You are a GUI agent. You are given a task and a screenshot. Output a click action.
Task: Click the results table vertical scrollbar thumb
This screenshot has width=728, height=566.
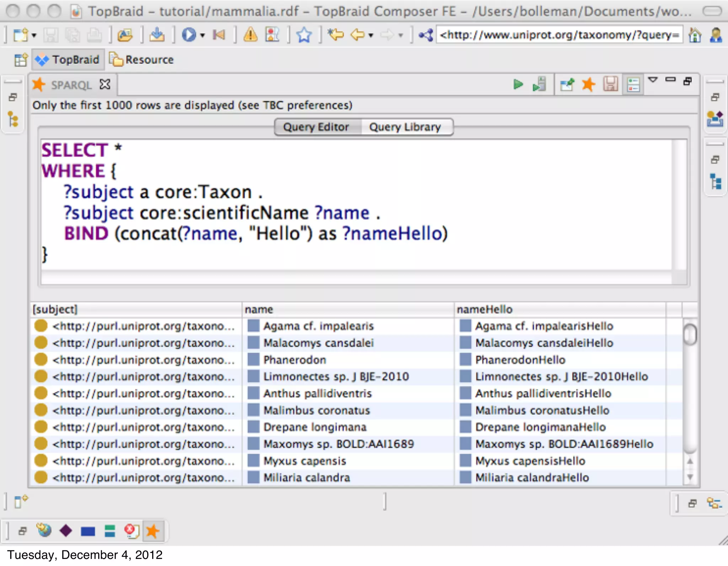coord(690,334)
